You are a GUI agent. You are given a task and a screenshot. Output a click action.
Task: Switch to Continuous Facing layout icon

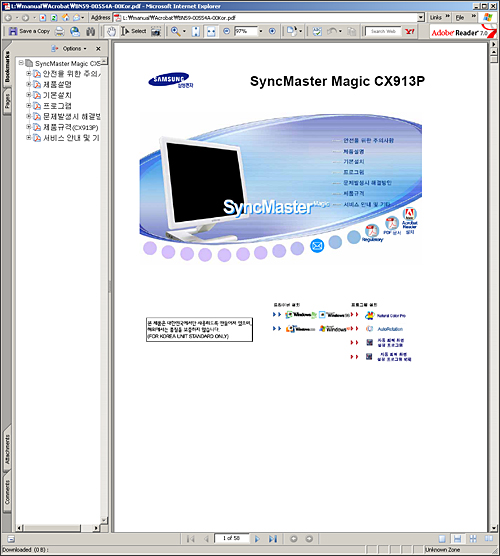[x=473, y=539]
